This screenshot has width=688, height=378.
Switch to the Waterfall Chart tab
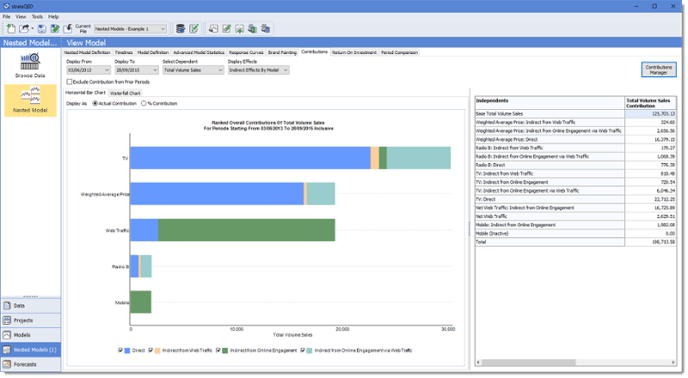click(x=125, y=93)
